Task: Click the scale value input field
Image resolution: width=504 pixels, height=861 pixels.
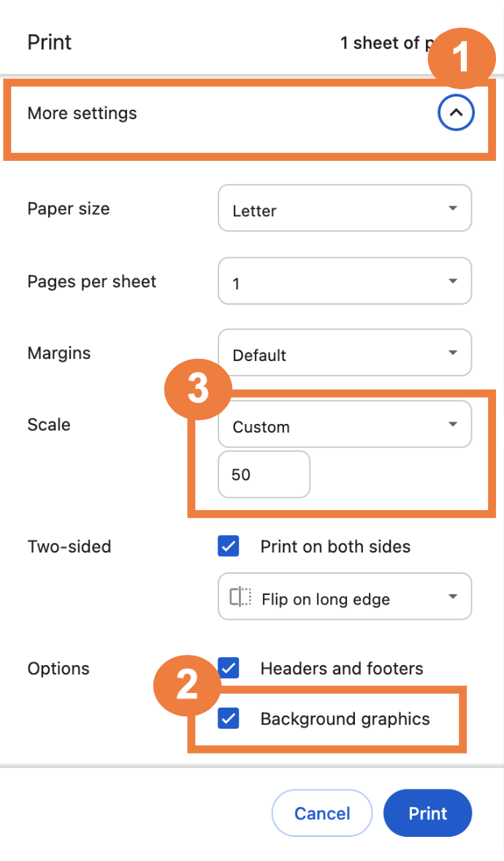Action: point(264,474)
